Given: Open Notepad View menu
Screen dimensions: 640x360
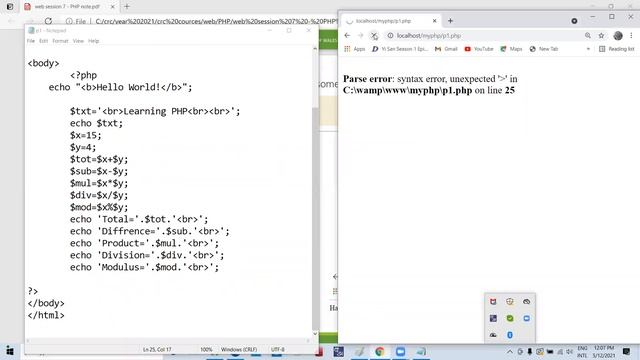Looking at the screenshot, I should pyautogui.click(x=78, y=41).
